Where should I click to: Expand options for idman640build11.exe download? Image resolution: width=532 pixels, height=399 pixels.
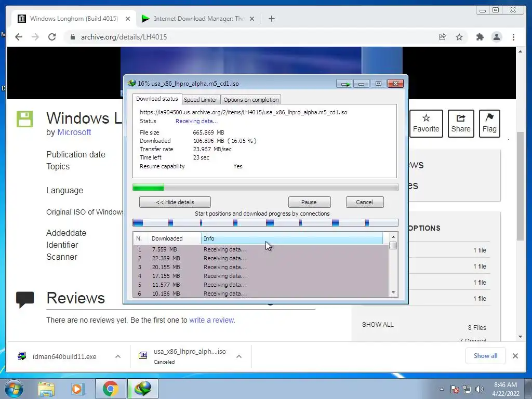coord(118,356)
